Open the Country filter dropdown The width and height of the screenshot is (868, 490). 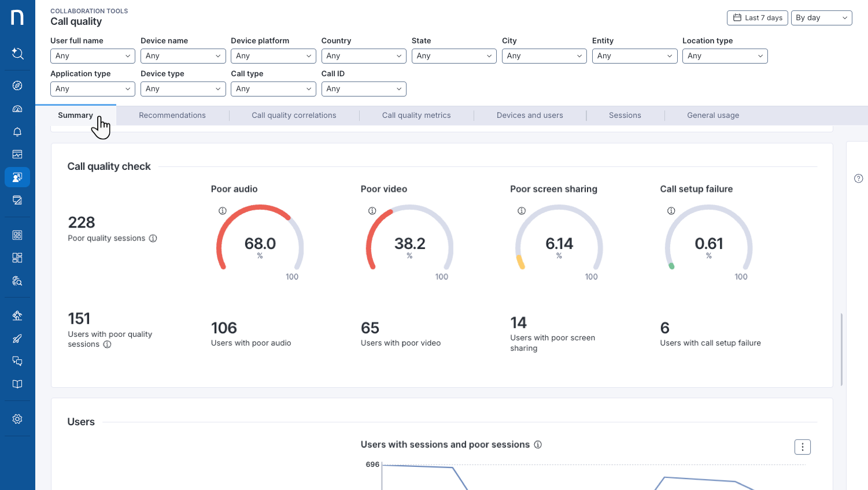click(x=363, y=55)
